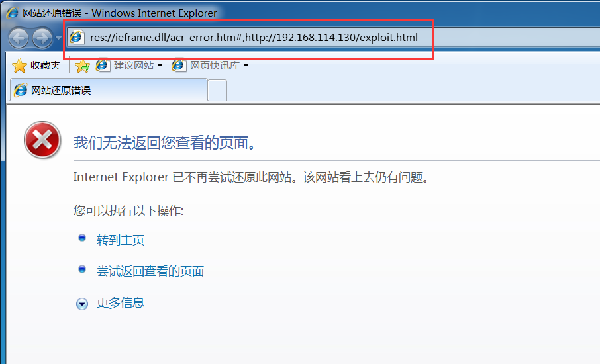This screenshot has width=600, height=364.
Task: Click the window title 网站还原错误 - Windows Internet Explorer
Action: click(x=119, y=13)
